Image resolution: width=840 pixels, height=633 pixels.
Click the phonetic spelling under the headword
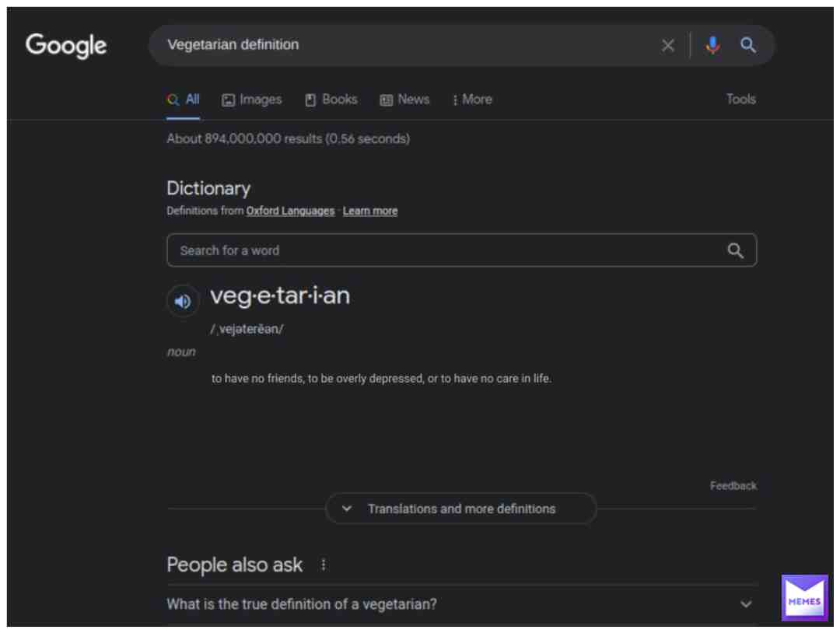coord(247,329)
